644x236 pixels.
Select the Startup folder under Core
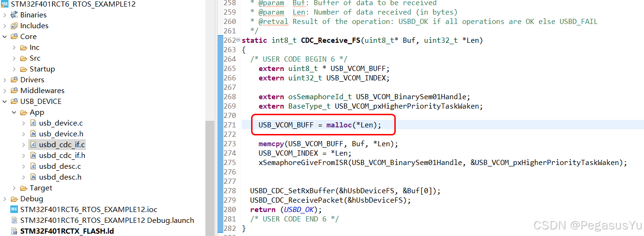[x=42, y=69]
